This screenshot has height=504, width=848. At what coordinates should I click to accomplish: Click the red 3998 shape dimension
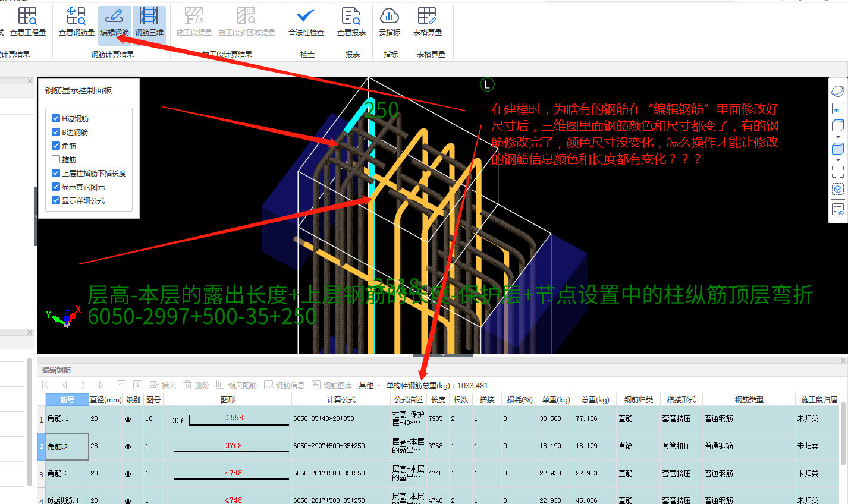tap(235, 418)
